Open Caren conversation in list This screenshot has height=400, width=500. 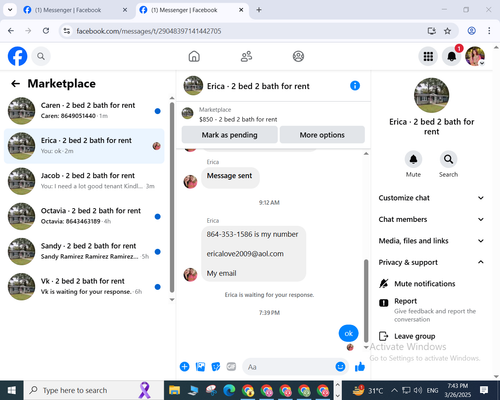(x=84, y=111)
